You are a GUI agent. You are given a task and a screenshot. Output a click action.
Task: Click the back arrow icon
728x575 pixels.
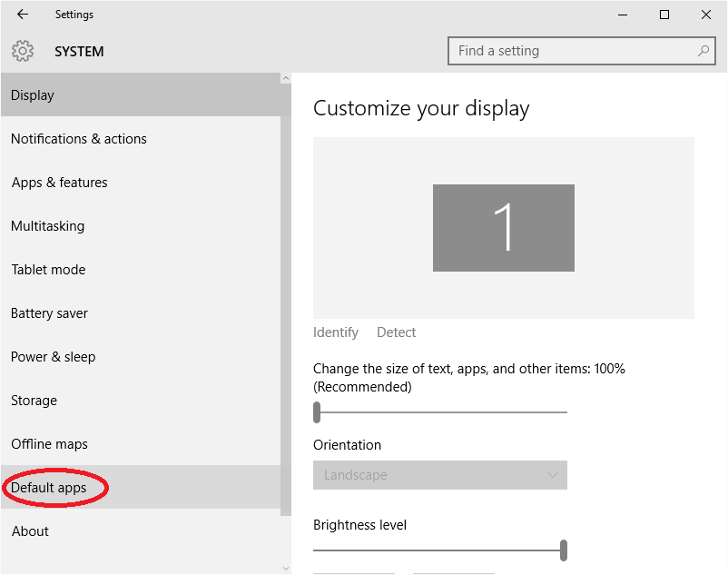click(x=23, y=15)
